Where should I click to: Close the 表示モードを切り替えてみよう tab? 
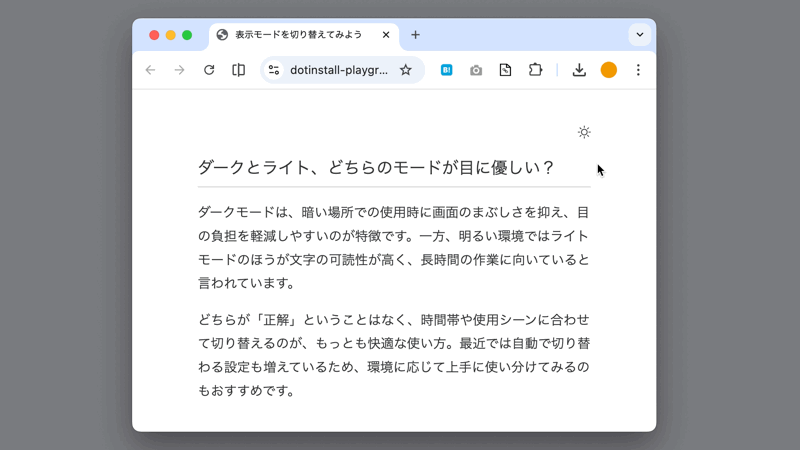point(386,35)
